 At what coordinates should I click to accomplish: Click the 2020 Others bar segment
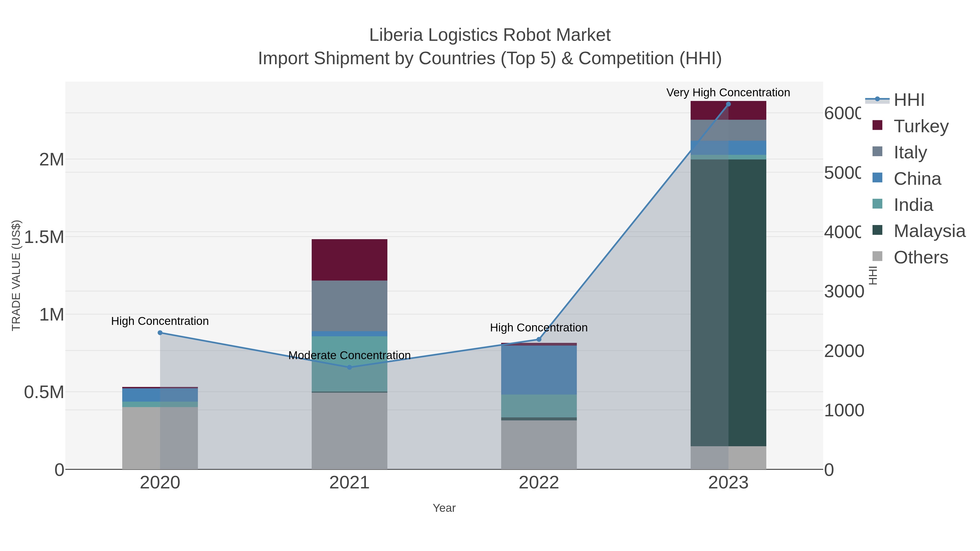pos(160,438)
